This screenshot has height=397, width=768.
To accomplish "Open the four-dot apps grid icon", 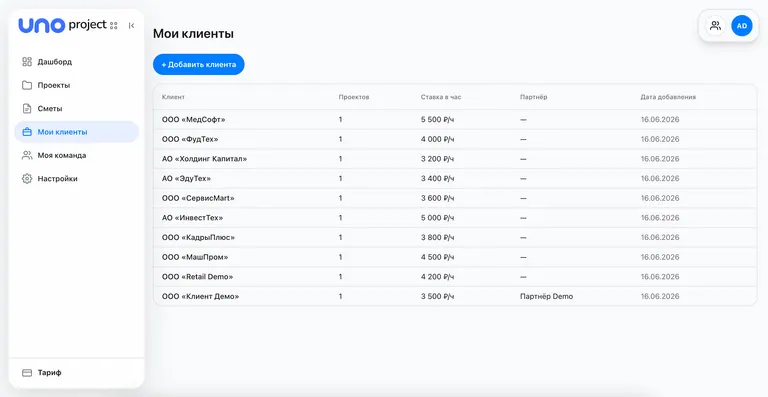I will (x=114, y=25).
